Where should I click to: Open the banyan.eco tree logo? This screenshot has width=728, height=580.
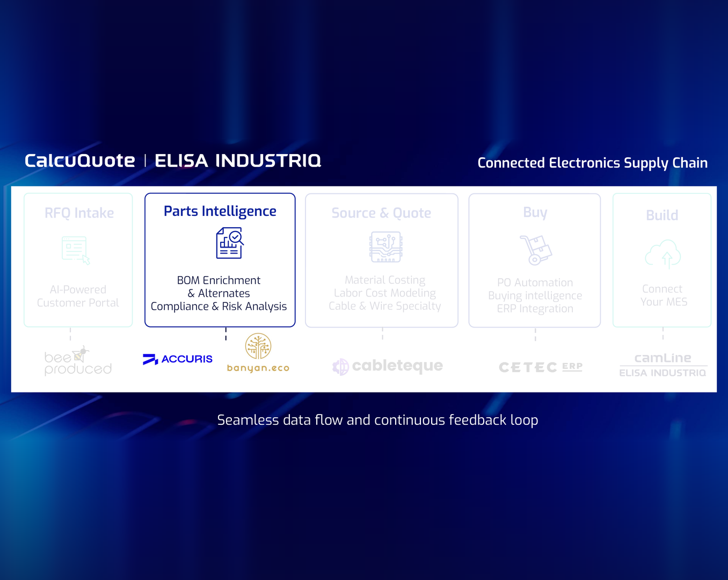point(258,353)
